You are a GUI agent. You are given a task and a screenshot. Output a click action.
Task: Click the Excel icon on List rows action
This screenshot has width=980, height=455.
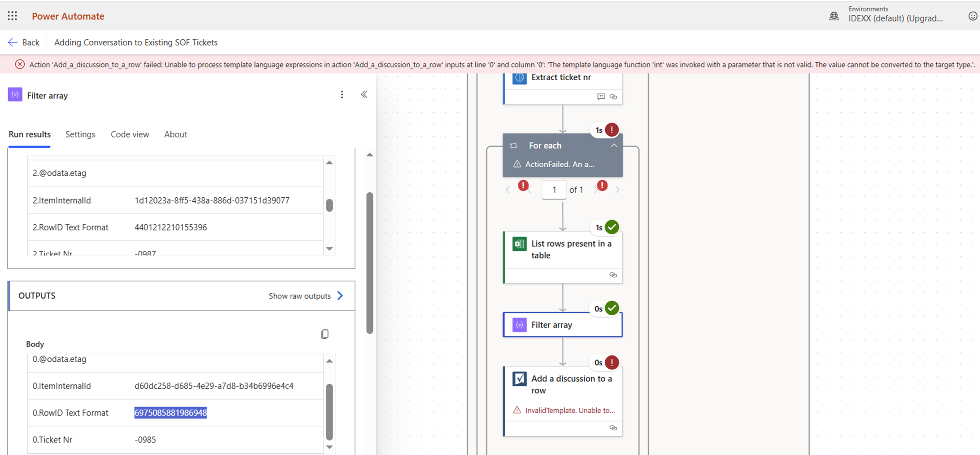(x=520, y=244)
